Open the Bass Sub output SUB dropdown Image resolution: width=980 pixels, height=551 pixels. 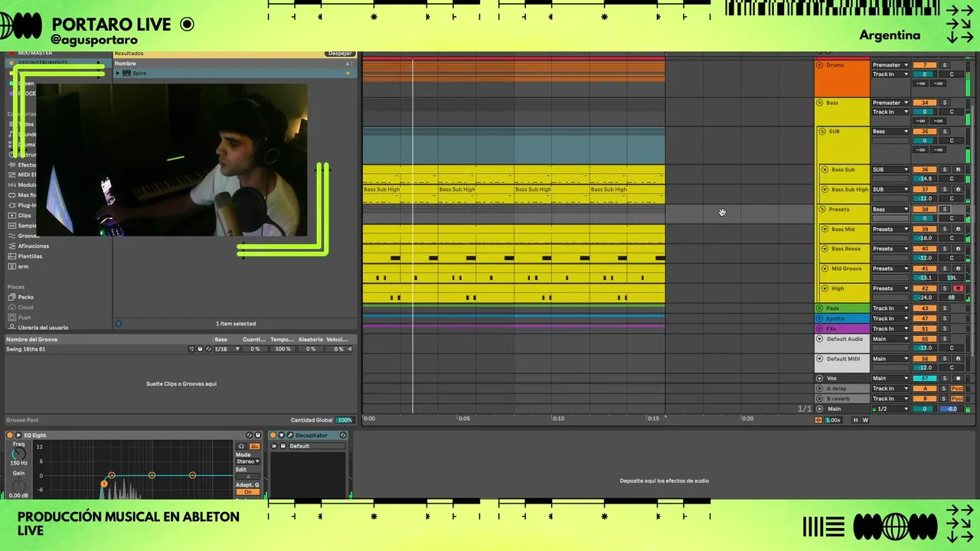(890, 170)
